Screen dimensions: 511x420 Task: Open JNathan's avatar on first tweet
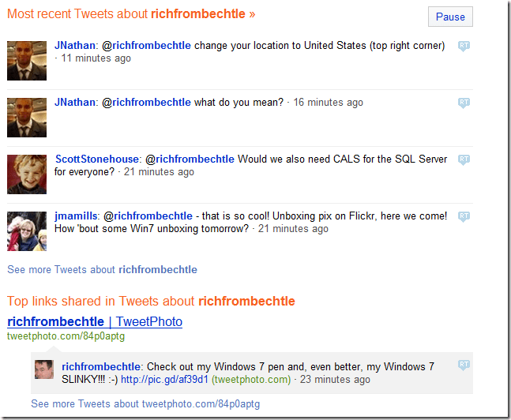click(x=27, y=61)
